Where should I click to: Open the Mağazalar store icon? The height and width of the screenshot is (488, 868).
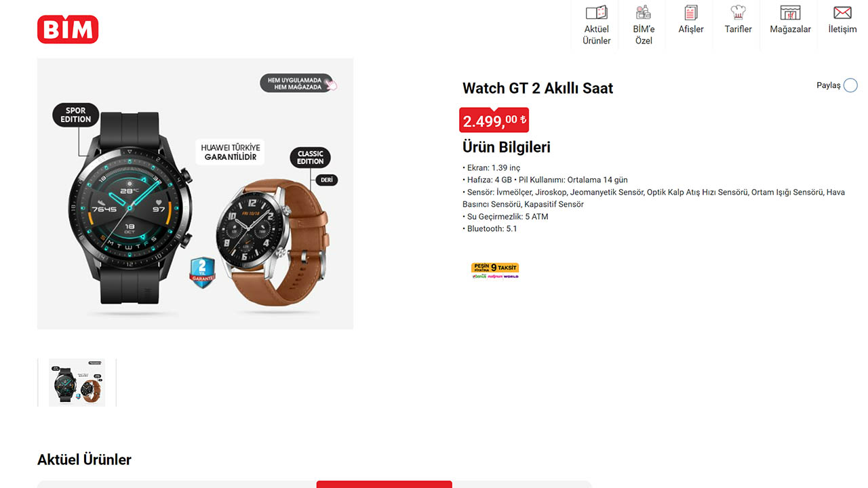tap(790, 12)
